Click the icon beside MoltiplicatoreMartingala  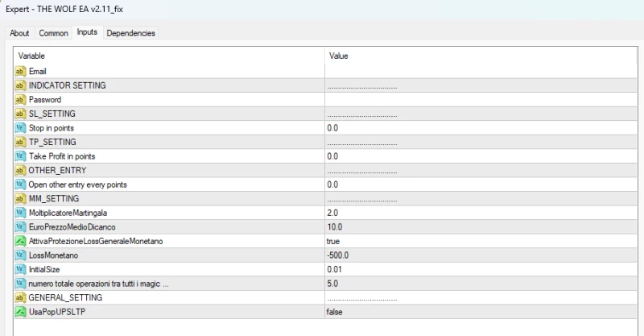tap(20, 213)
